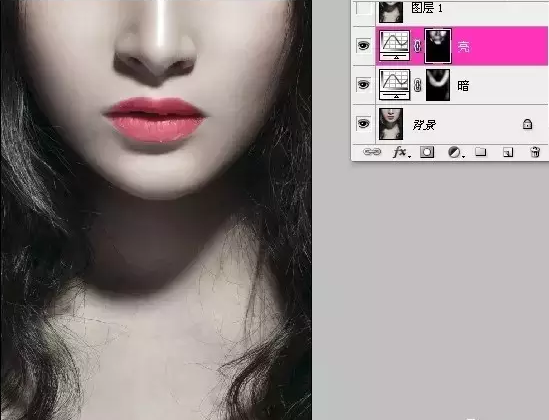Select the 亮 layer mask thumbnail
This screenshot has height=420, width=549.
click(x=438, y=46)
